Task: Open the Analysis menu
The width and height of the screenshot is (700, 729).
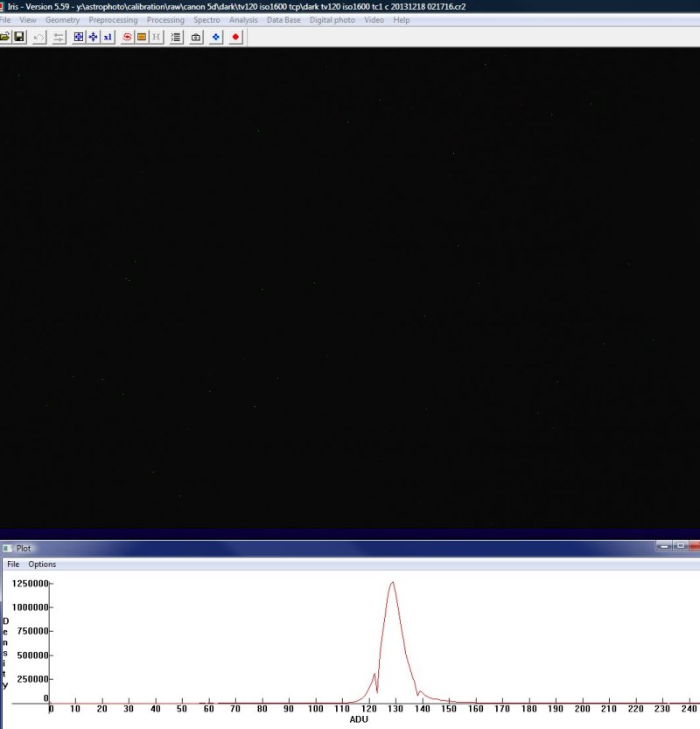Action: (x=243, y=20)
